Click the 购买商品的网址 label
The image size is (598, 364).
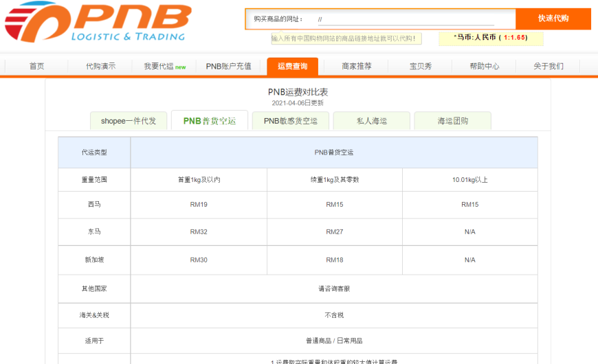tap(278, 19)
